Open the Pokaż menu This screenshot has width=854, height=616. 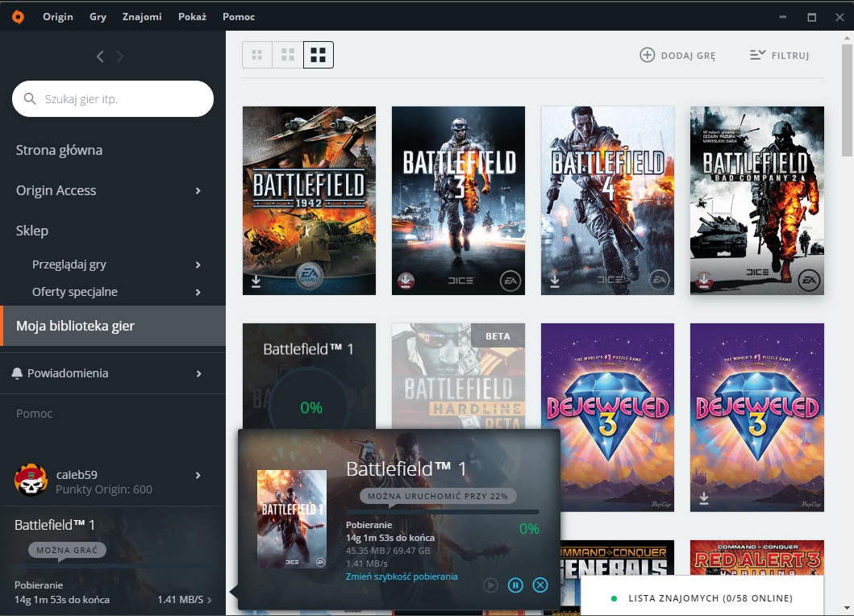pos(192,17)
